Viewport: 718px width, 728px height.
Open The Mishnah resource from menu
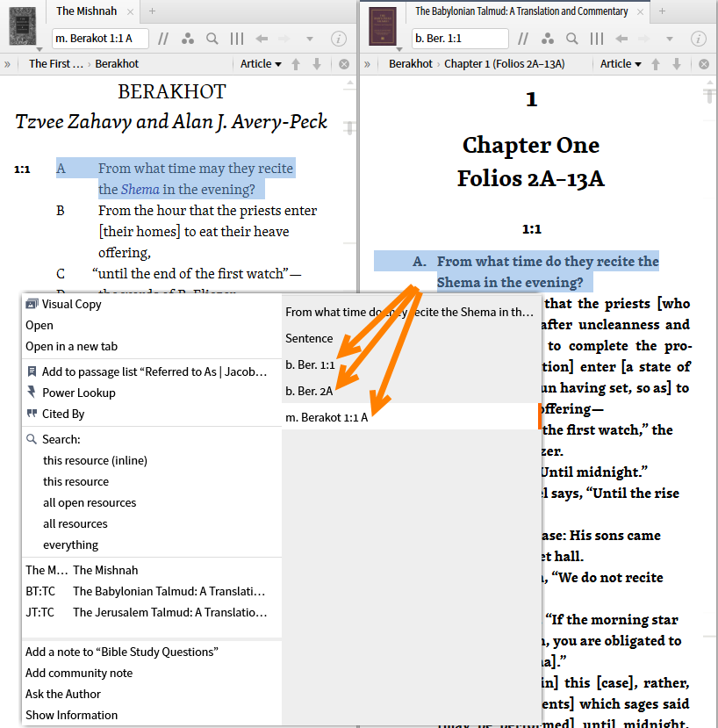[152, 570]
